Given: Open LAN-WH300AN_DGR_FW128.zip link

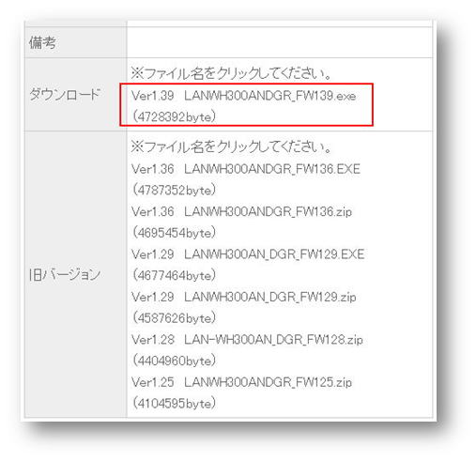Looking at the screenshot, I should [273, 340].
